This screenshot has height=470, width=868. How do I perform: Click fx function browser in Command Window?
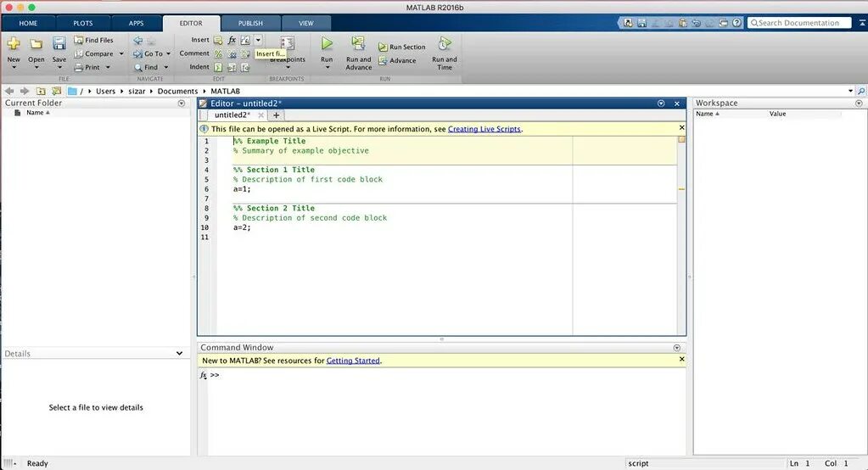[x=203, y=375]
